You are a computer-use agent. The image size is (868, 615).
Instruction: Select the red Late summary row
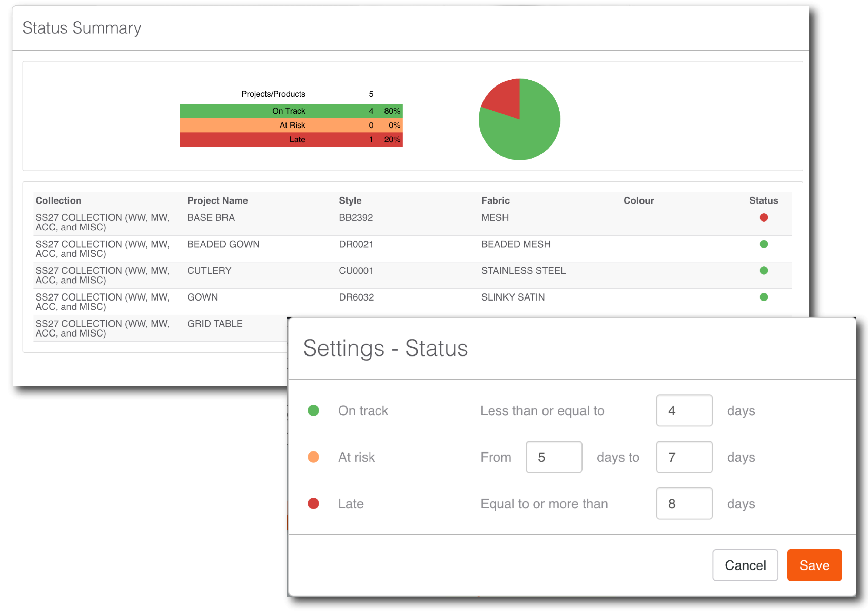pos(291,140)
